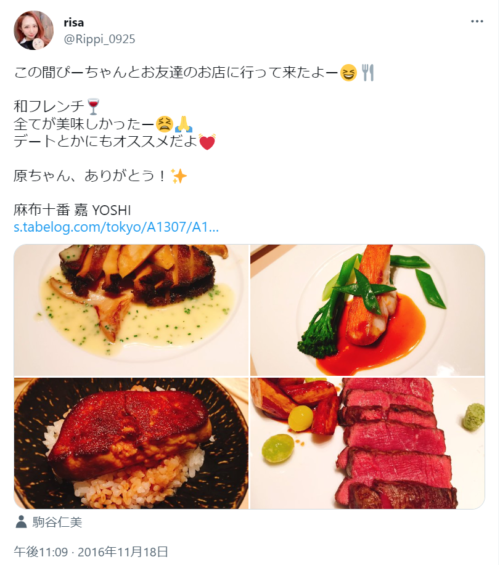The image size is (500, 565).
Task: Click the sparkles emoji after ありがとう
Action: point(179,176)
